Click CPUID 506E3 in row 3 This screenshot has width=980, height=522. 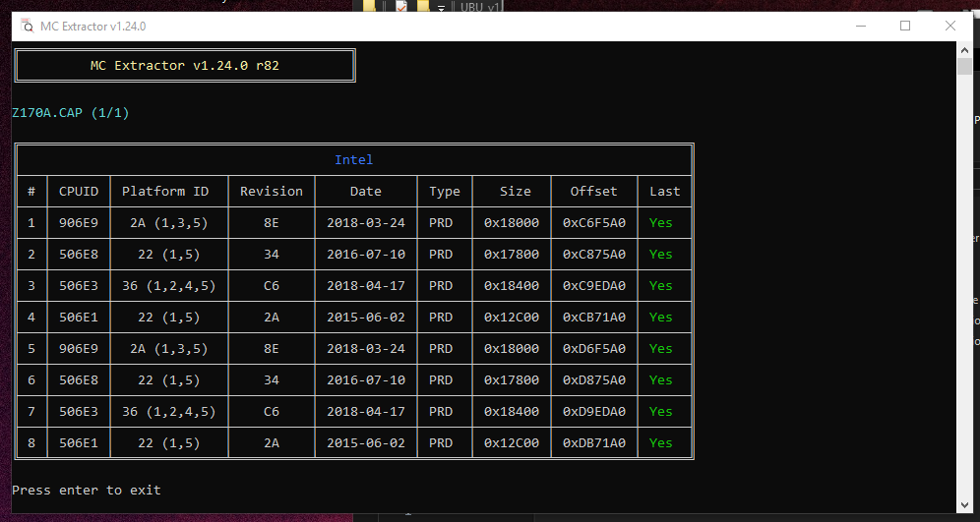79,286
